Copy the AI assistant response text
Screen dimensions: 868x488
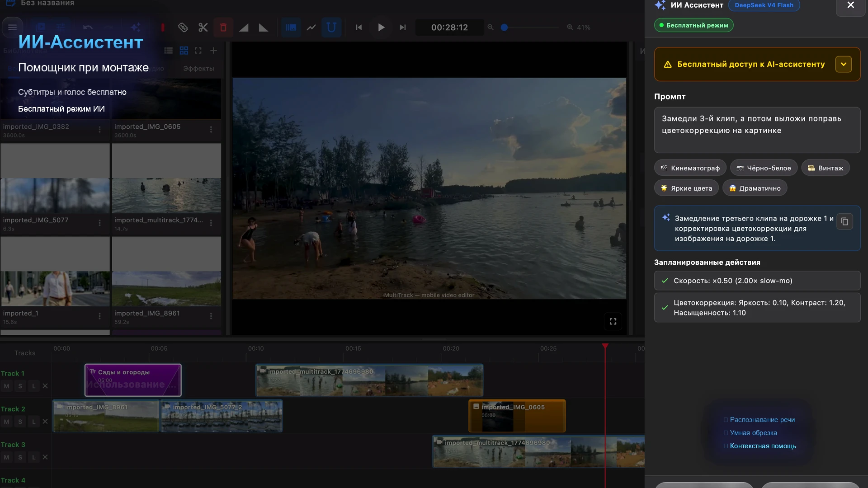point(844,221)
